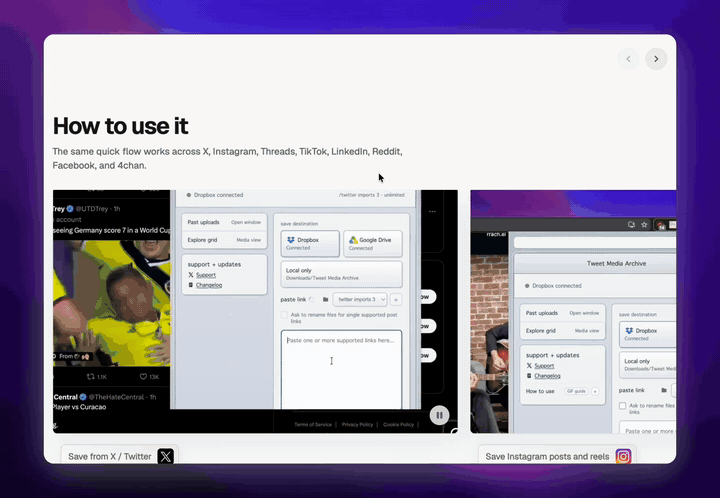This screenshot has width=720, height=498.
Task: Open Cookie Policy in the X demo footer
Action: point(399,425)
